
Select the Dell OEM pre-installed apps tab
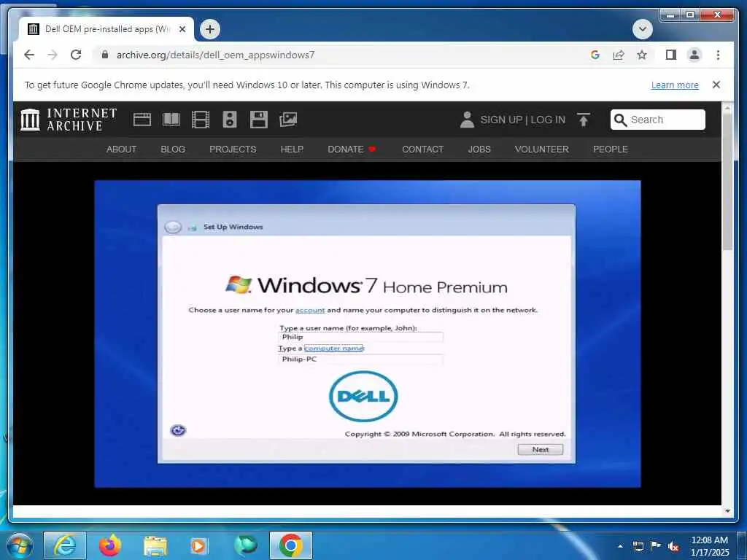(107, 29)
